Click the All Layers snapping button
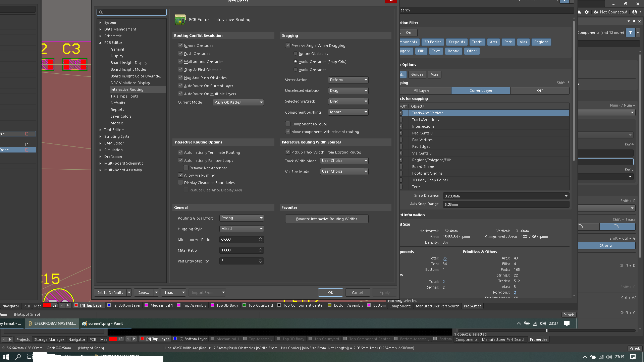 tap(421, 90)
